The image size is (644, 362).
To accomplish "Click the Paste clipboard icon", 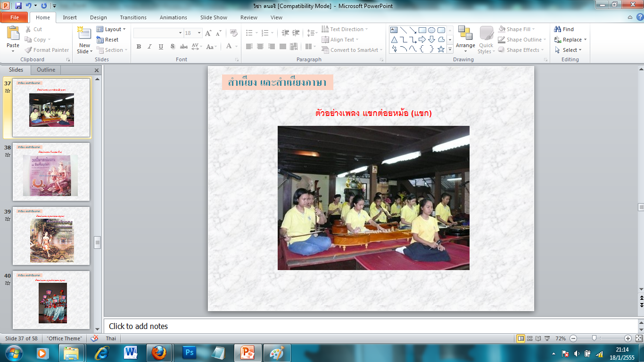I will tap(13, 33).
